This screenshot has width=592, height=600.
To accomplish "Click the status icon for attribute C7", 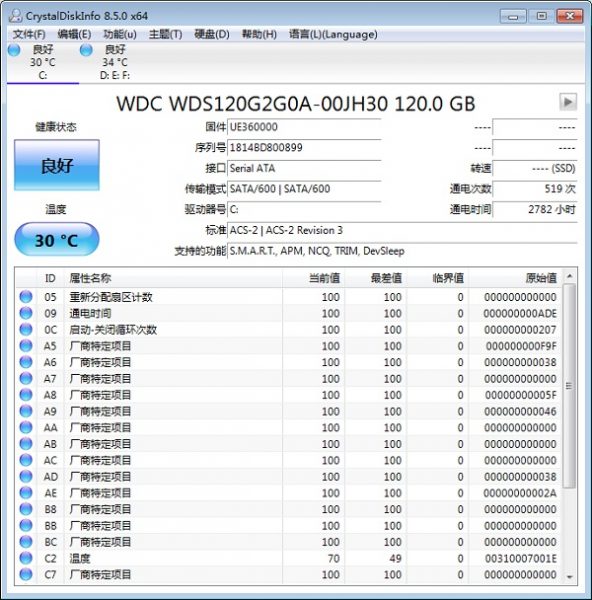I will [x=26, y=574].
